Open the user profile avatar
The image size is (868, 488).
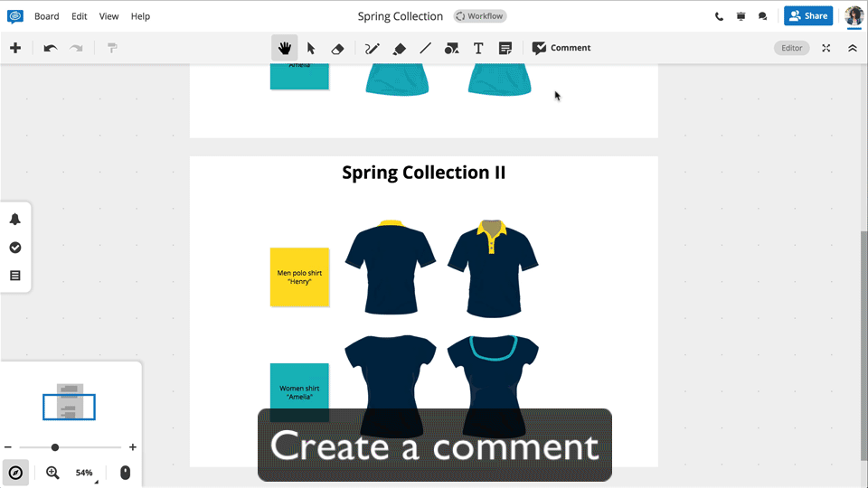tap(854, 16)
